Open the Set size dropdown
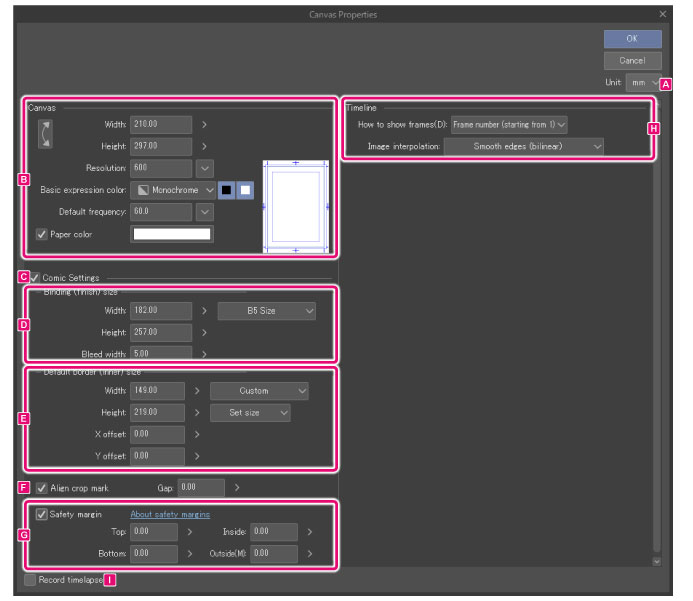The image size is (693, 601). coord(250,413)
